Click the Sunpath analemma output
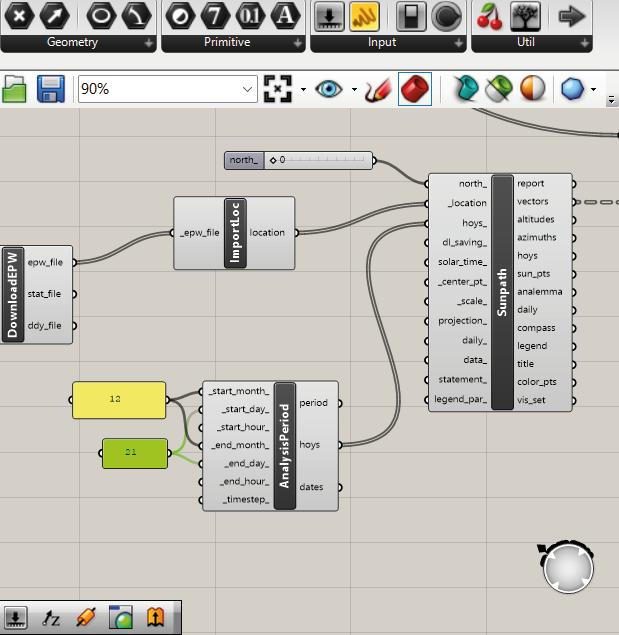Viewport: 619px width, 635px height. click(540, 292)
